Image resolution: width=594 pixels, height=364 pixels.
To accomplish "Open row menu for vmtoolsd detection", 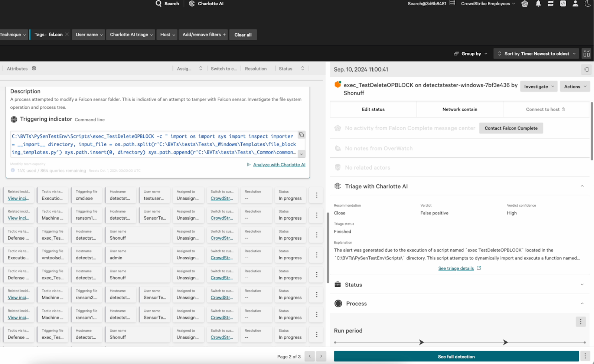I will [x=317, y=255].
